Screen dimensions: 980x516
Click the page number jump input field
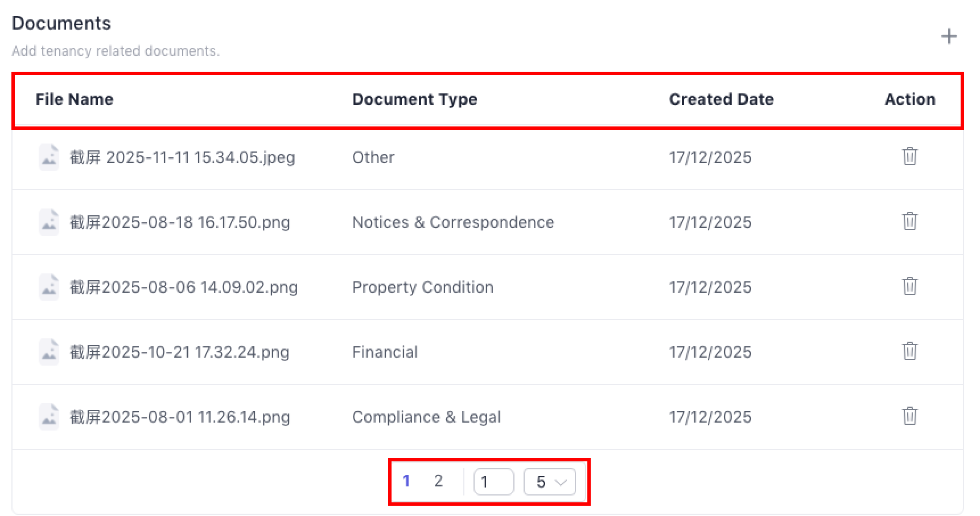pyautogui.click(x=493, y=482)
